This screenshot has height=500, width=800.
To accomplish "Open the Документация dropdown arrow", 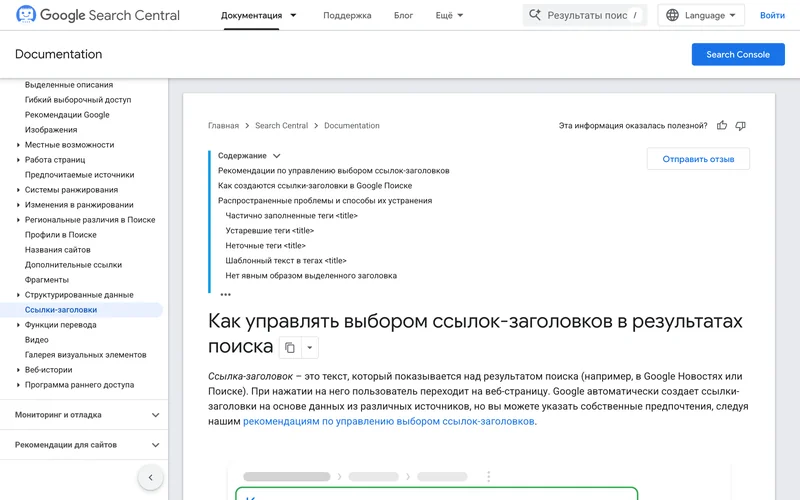I will point(293,15).
